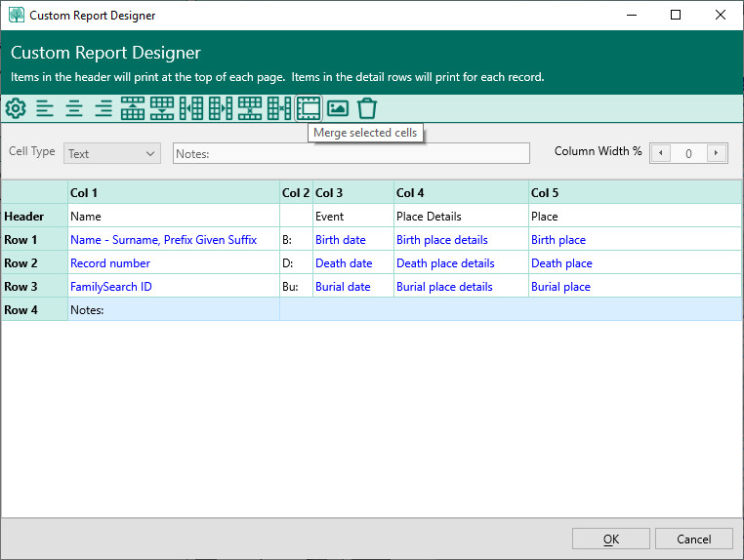744x560 pixels.
Task: Apply right text alignment
Action: [x=103, y=109]
